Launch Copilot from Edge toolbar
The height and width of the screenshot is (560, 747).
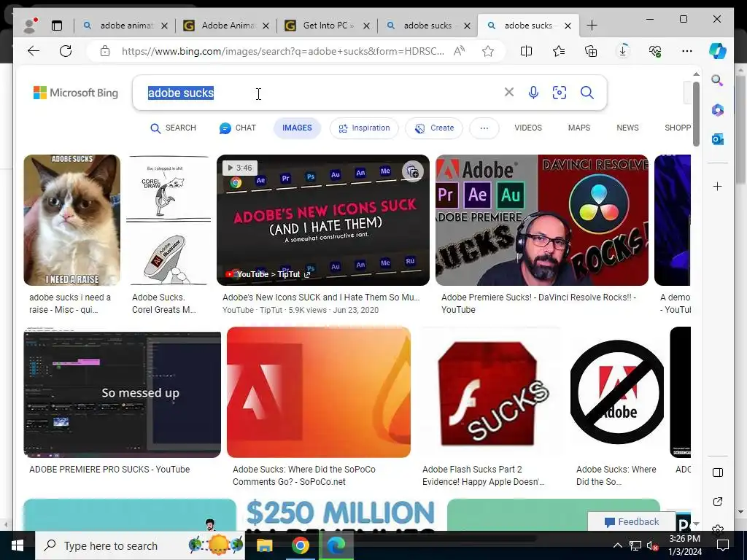(x=717, y=51)
